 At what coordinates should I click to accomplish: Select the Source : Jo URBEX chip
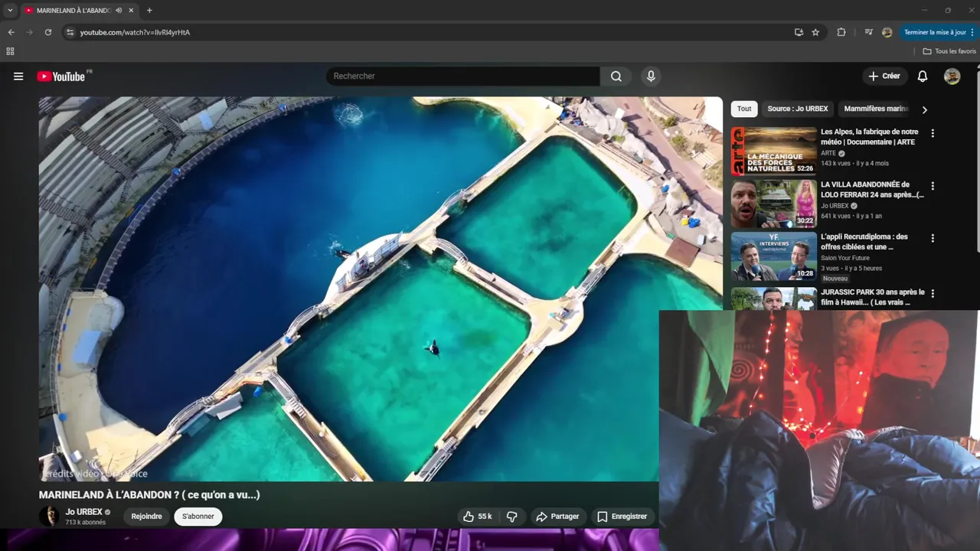click(x=798, y=109)
